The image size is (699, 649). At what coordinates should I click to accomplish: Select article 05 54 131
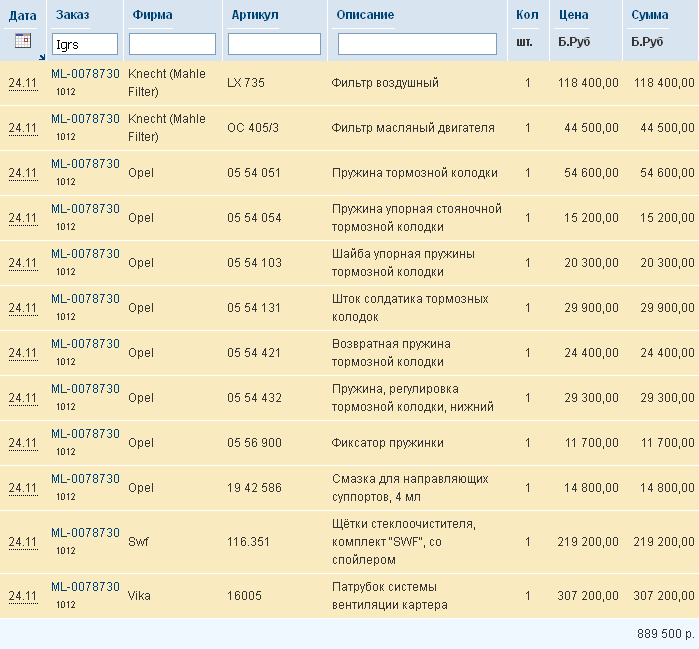coord(254,308)
